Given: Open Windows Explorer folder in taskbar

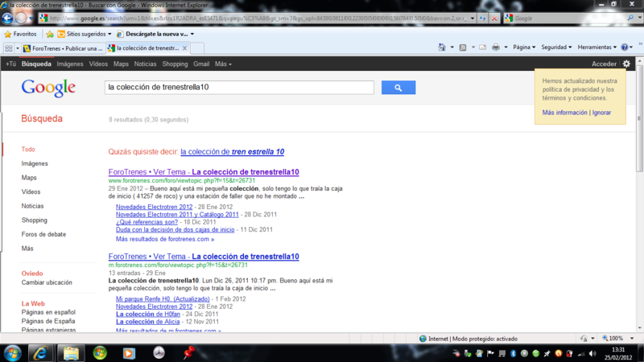Looking at the screenshot, I should (71, 353).
